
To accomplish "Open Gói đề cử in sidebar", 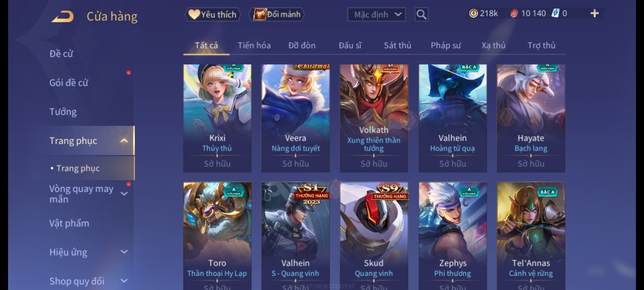I will click(x=69, y=83).
